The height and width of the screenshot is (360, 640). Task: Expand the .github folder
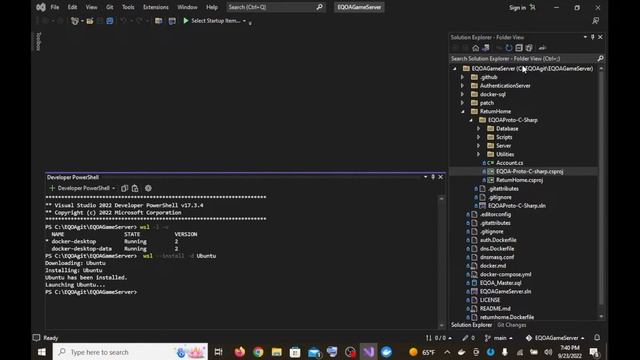click(462, 77)
